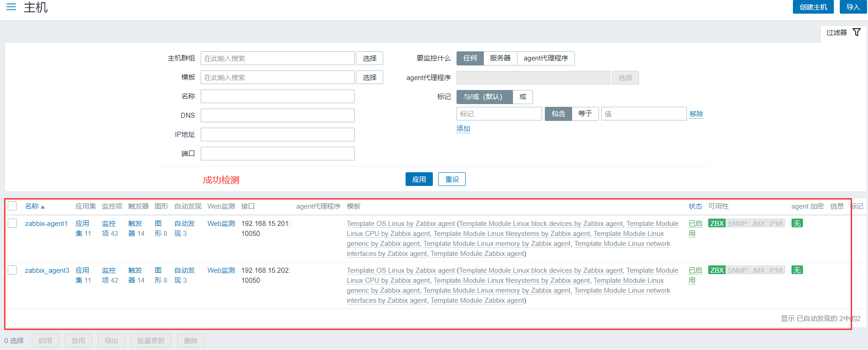Open the hamburger sidebar menu

[11, 7]
